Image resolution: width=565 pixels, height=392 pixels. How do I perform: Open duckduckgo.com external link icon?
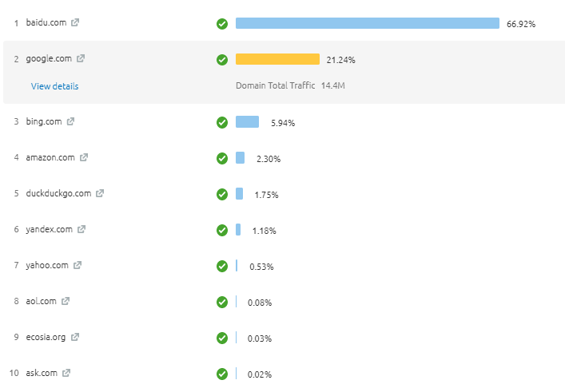[x=100, y=193]
